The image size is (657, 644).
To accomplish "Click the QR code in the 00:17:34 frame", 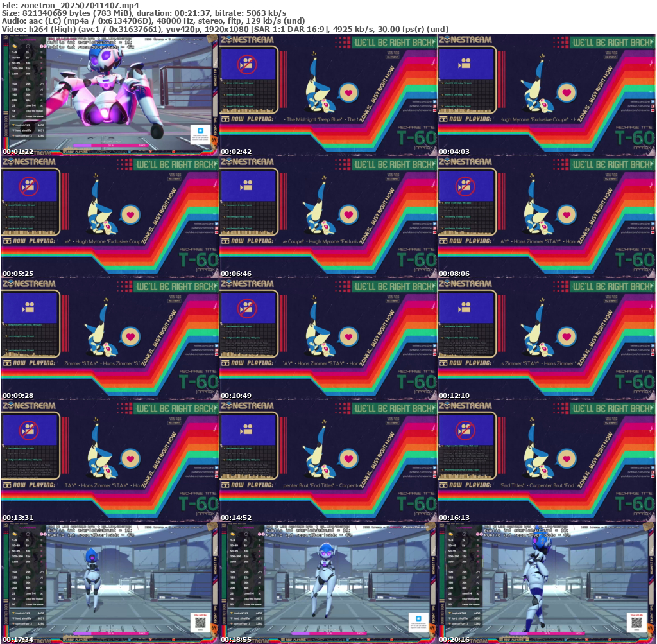I will 200,622.
